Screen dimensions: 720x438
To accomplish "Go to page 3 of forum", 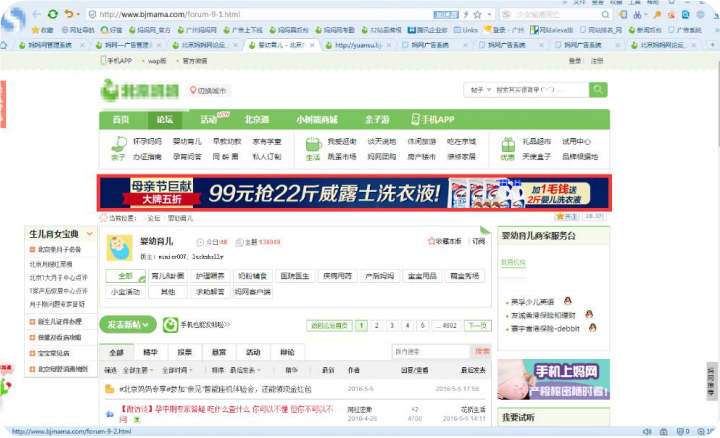I will pyautogui.click(x=392, y=326).
